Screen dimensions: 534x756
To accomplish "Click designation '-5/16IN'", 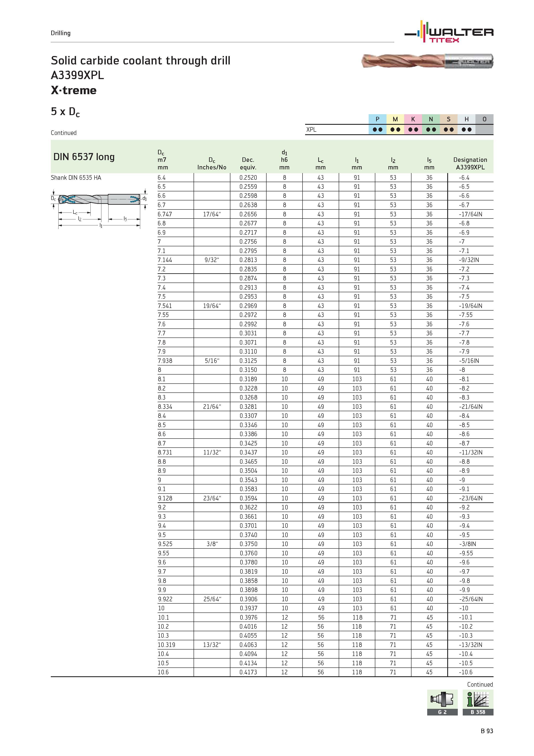I will 469,361.
